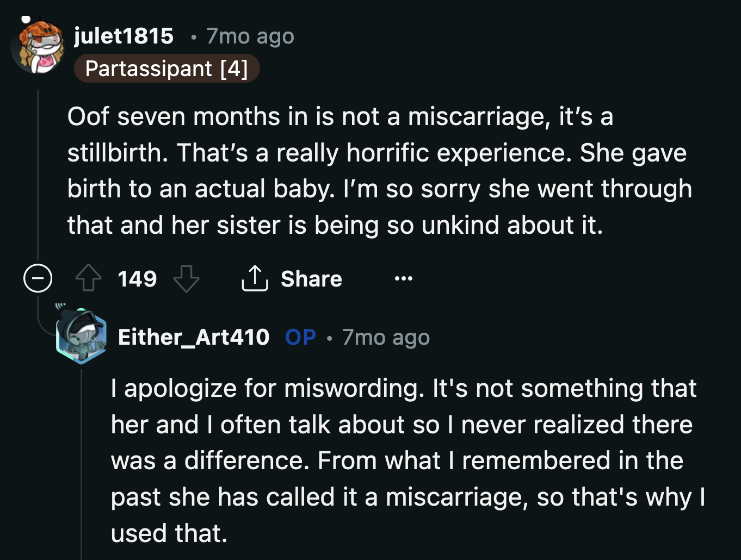Select the Share label text

[311, 278]
